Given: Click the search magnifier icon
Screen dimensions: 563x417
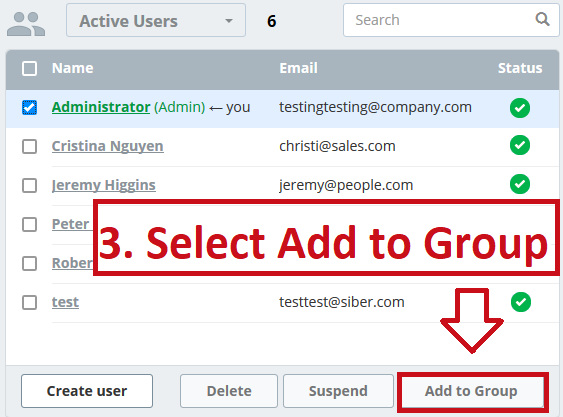Looking at the screenshot, I should pyautogui.click(x=542, y=19).
